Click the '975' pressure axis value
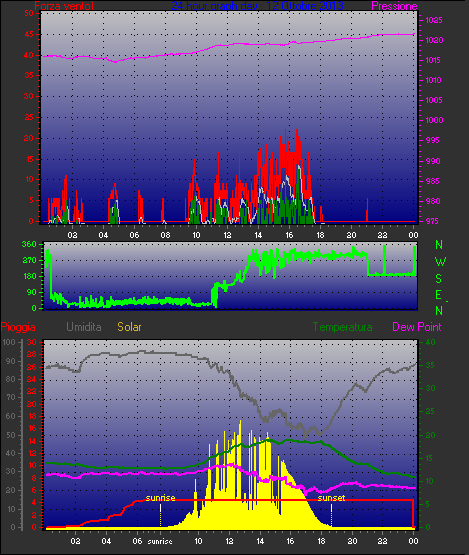The image size is (469, 555). click(432, 221)
